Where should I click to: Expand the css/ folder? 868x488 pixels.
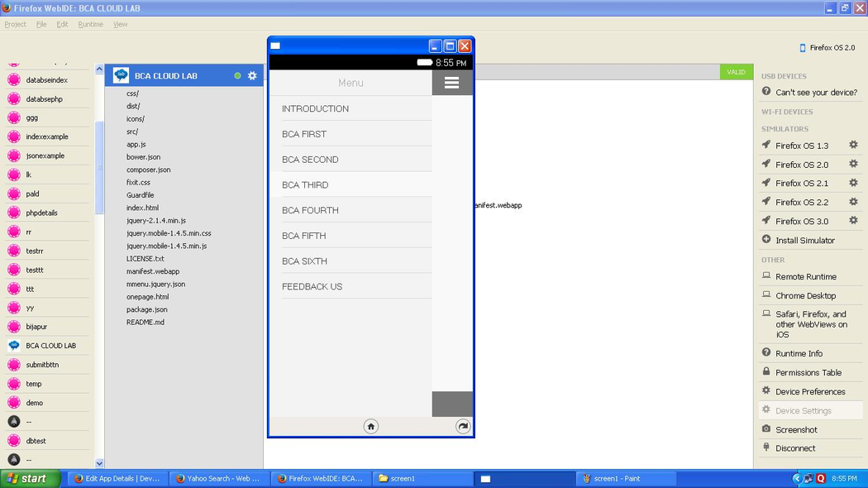click(133, 93)
